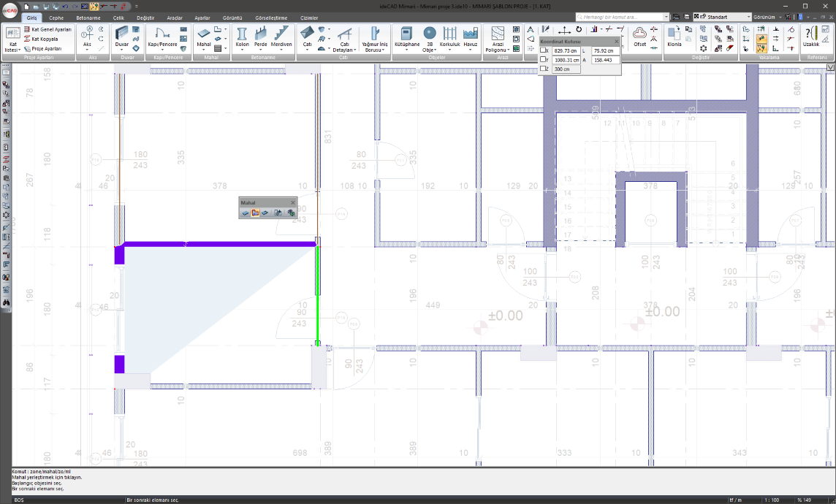This screenshot has width=836, height=504.
Task: Toggle the X coordinate lock checkbox
Action: click(544, 50)
